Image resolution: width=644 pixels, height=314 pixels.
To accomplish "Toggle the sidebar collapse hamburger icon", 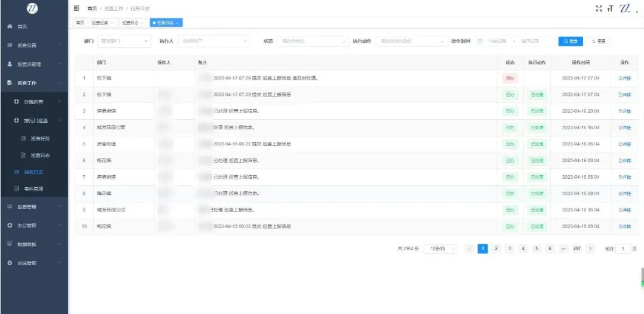I will tap(76, 8).
